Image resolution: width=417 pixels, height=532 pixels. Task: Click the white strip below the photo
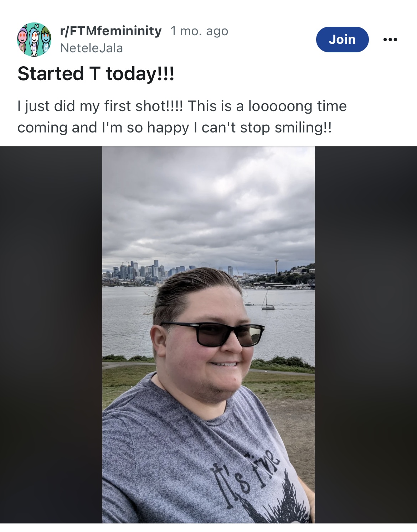[x=208, y=527]
